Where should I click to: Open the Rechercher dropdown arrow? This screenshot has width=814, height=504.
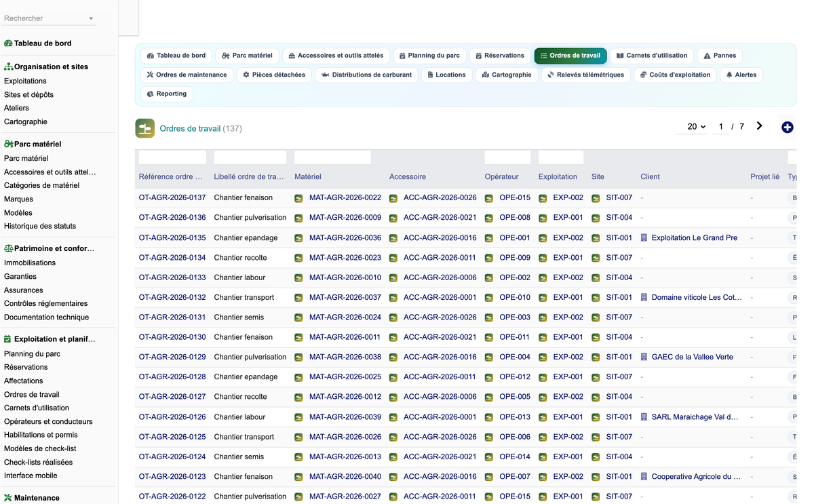coord(91,18)
